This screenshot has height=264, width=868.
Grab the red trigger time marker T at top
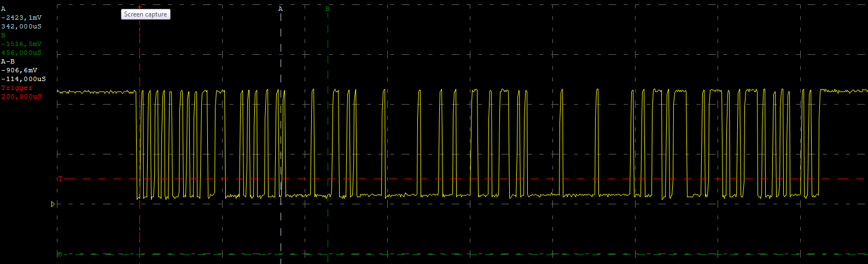point(140,7)
